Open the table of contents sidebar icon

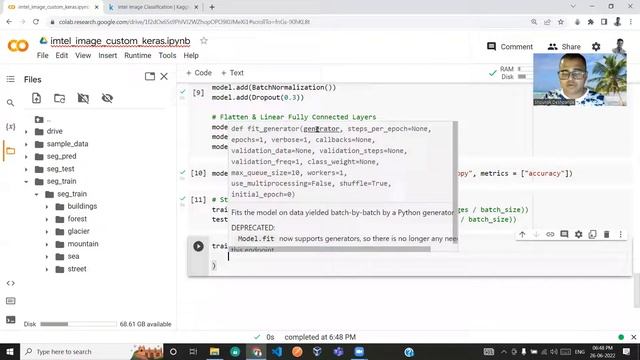(x=11, y=79)
